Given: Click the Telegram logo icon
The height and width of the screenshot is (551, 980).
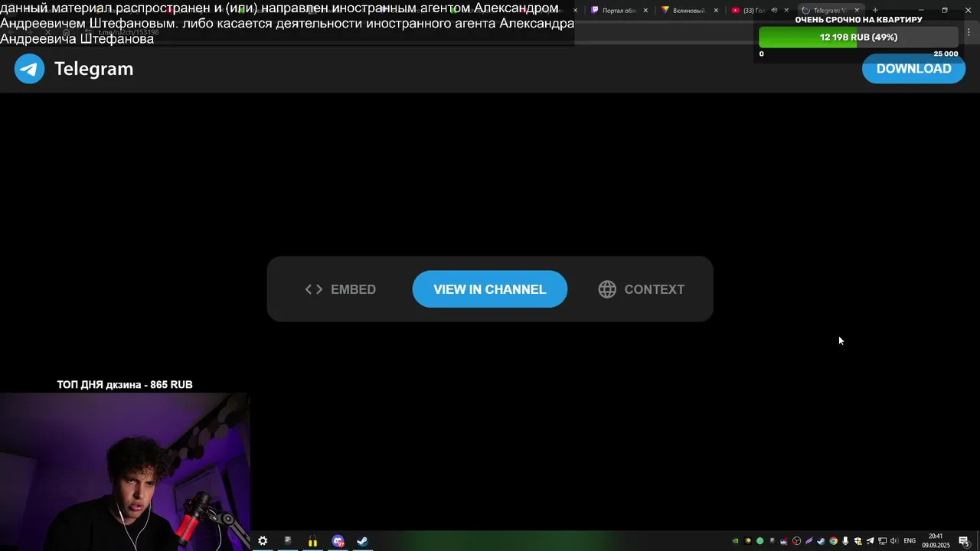Looking at the screenshot, I should [x=29, y=69].
